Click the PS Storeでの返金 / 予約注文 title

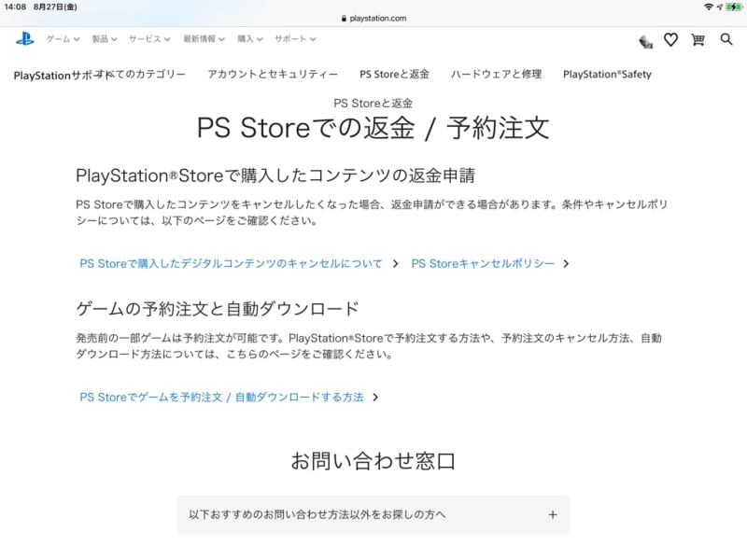coord(373,128)
